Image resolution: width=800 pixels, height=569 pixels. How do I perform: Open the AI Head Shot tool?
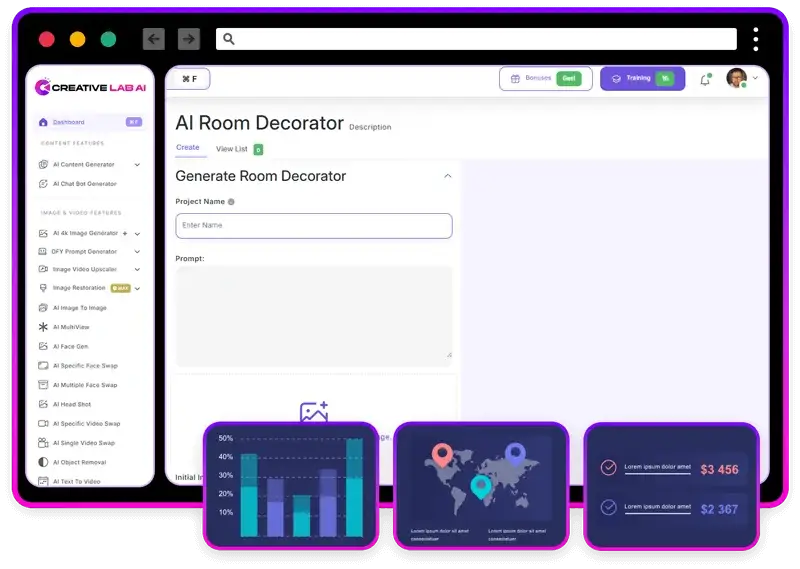click(70, 404)
